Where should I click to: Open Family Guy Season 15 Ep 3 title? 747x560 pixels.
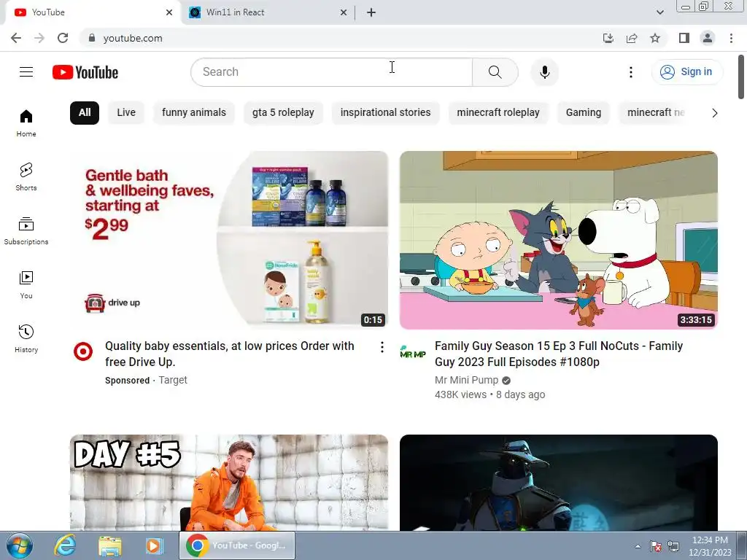pyautogui.click(x=559, y=354)
